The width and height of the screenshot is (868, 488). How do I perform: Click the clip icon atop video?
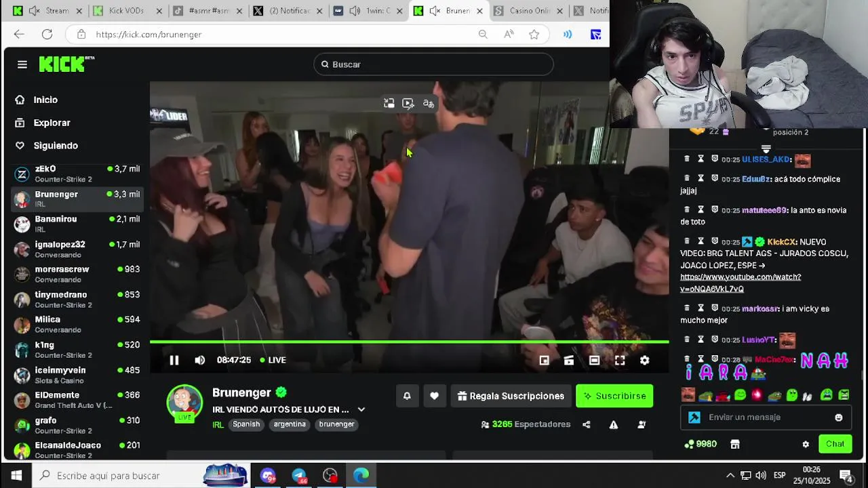pyautogui.click(x=408, y=104)
